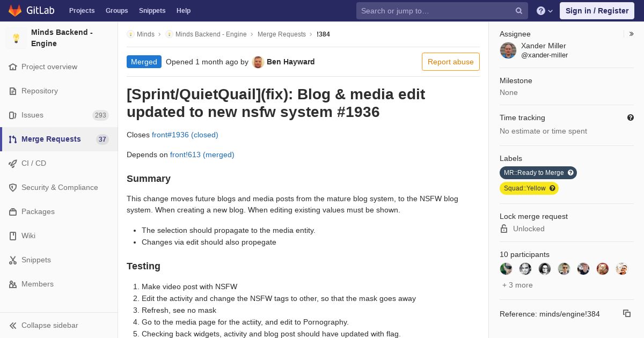
Task: Click the Unlocked padlock icon
Action: [504, 229]
